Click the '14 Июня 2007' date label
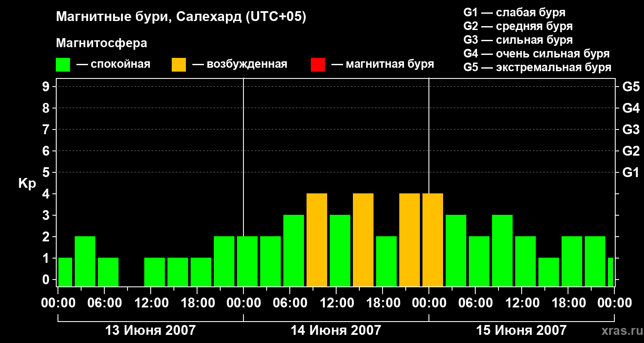The image size is (644, 343). pos(336,331)
